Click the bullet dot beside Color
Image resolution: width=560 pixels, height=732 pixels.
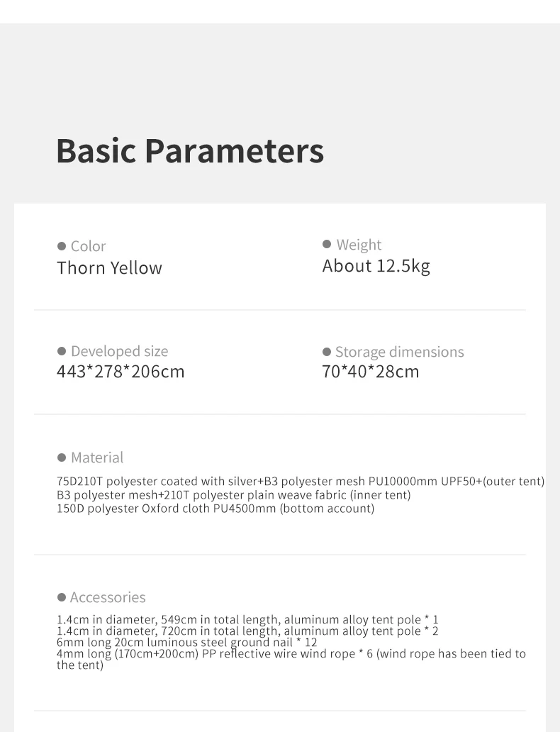[x=62, y=246]
